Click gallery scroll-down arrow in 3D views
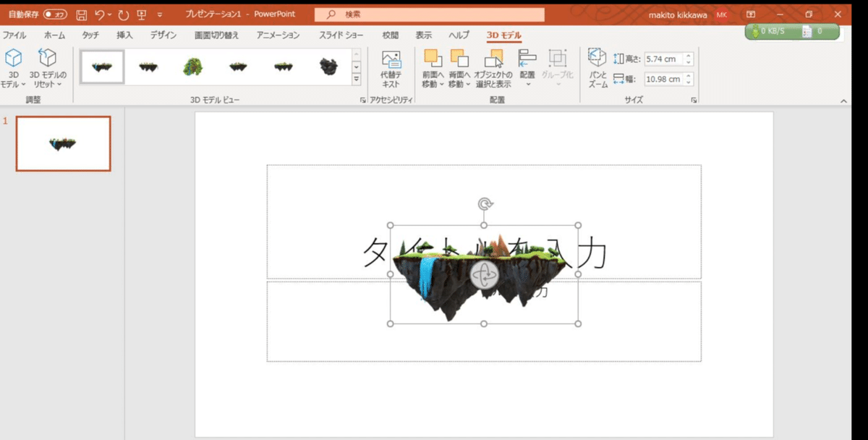The width and height of the screenshot is (868, 440). tap(356, 67)
